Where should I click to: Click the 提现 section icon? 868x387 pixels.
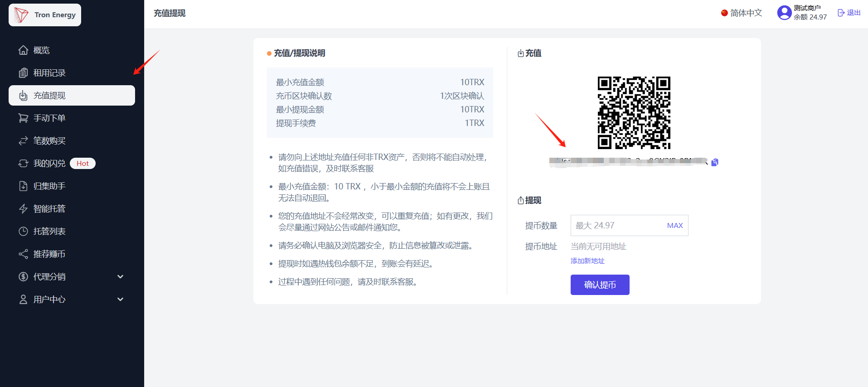coord(521,201)
